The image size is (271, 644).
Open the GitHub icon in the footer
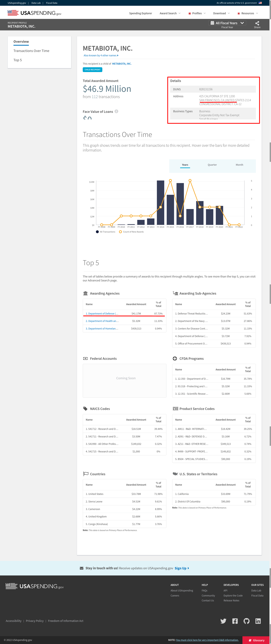pyautogui.click(x=247, y=621)
